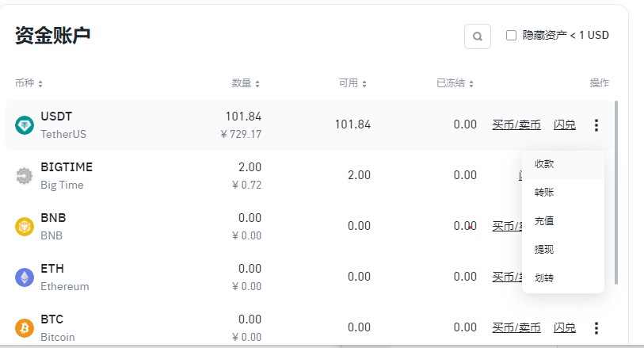Click the search magnifier icon

tap(477, 36)
